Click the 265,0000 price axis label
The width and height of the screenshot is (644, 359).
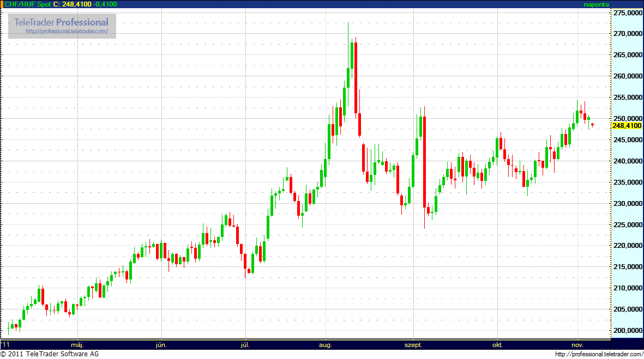[x=628, y=54]
